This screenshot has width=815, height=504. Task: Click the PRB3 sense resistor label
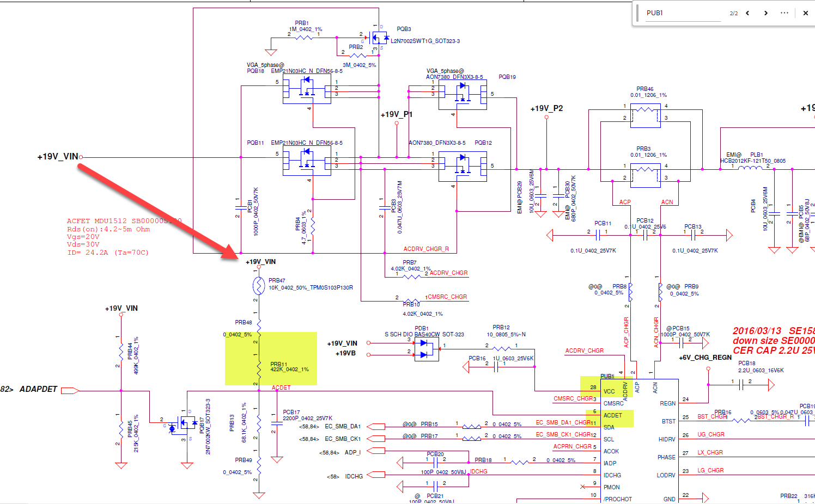(x=643, y=149)
